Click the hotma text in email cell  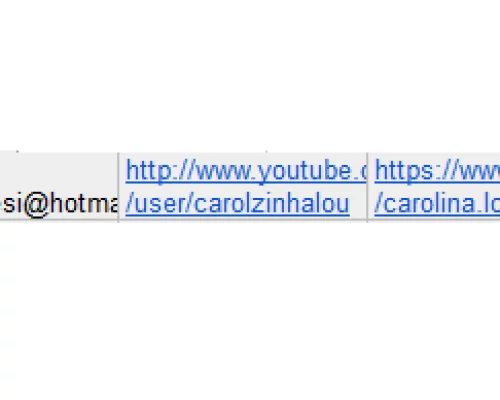tap(83, 204)
